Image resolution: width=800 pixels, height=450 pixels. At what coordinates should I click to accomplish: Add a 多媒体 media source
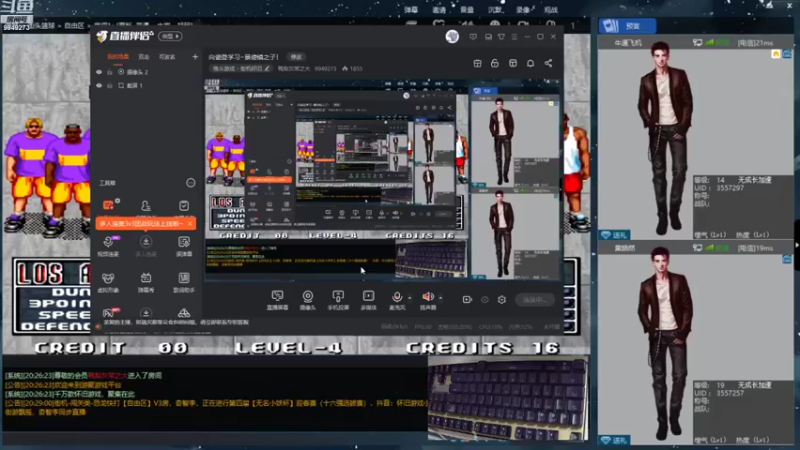tap(368, 300)
